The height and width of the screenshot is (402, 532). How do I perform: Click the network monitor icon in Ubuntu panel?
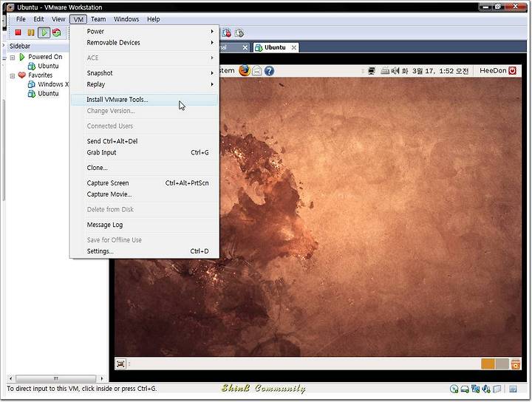coord(372,71)
